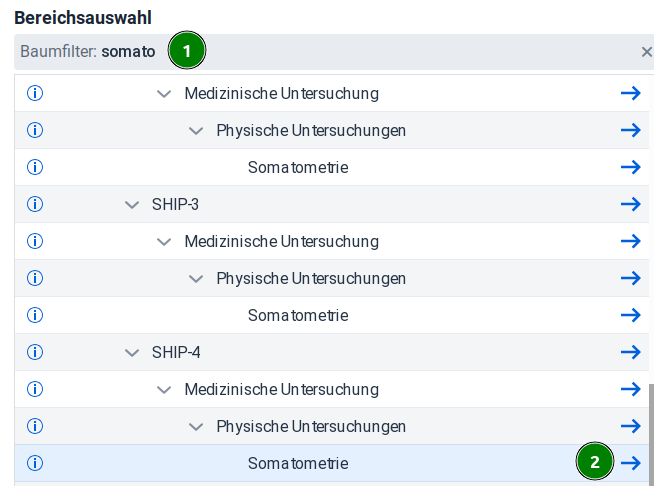Collapse Medizinische Untersuchung under SHIP-4
This screenshot has height=486, width=654.
click(164, 390)
